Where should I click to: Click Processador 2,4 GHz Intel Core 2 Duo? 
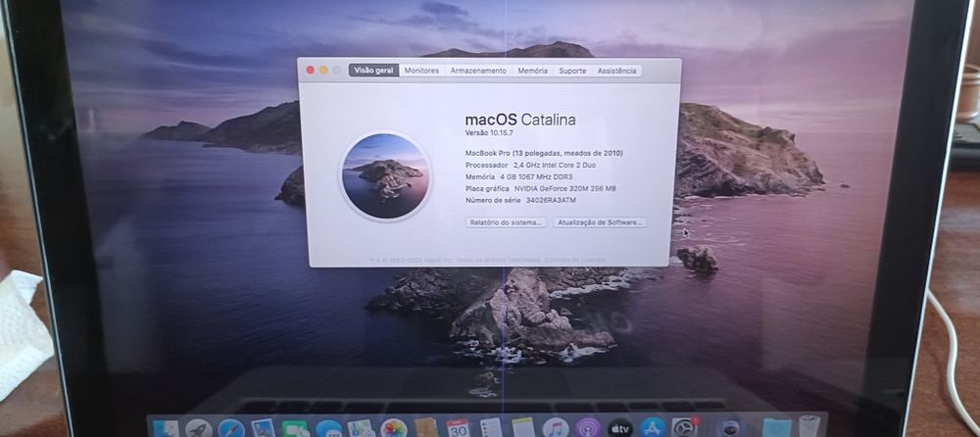click(x=532, y=165)
